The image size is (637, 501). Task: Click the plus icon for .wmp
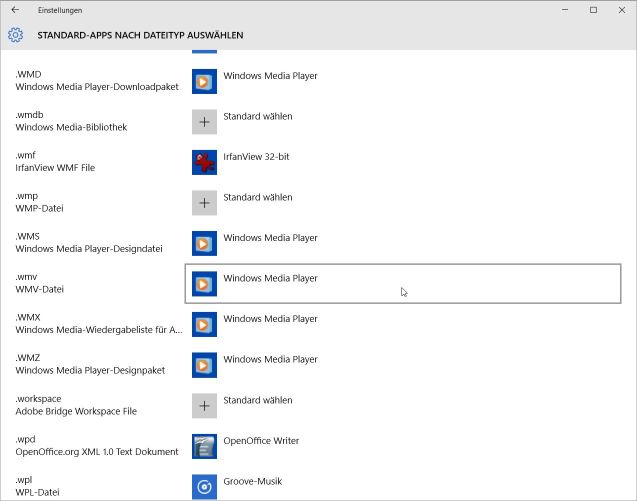pyautogui.click(x=204, y=203)
